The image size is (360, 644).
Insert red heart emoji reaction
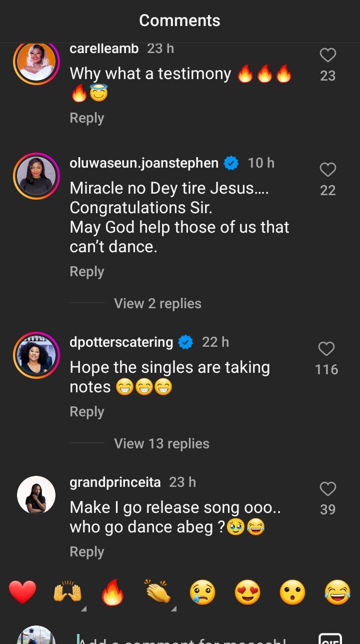pos(22,593)
